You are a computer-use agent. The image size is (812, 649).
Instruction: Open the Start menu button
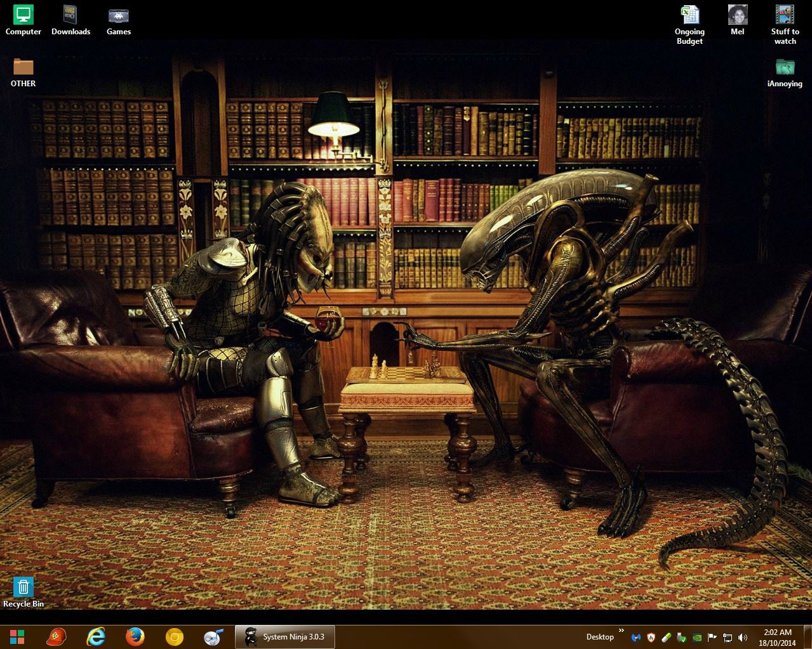[x=17, y=636]
